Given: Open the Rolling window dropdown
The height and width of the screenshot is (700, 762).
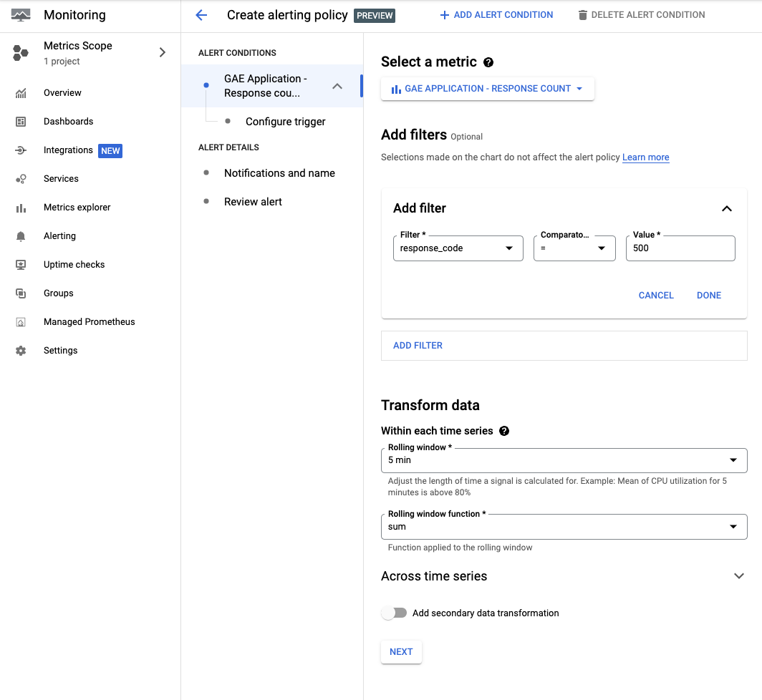Looking at the screenshot, I should [564, 460].
